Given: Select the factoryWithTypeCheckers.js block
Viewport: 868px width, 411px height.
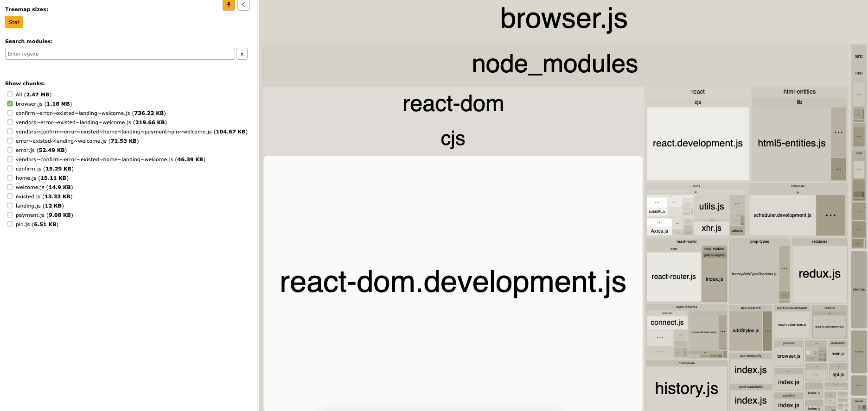Looking at the screenshot, I should coord(754,274).
